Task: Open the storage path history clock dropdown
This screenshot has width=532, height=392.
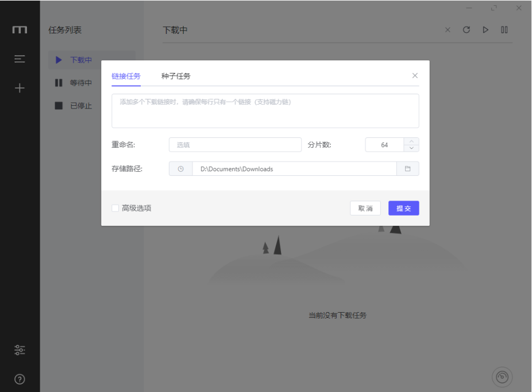Action: tap(180, 169)
